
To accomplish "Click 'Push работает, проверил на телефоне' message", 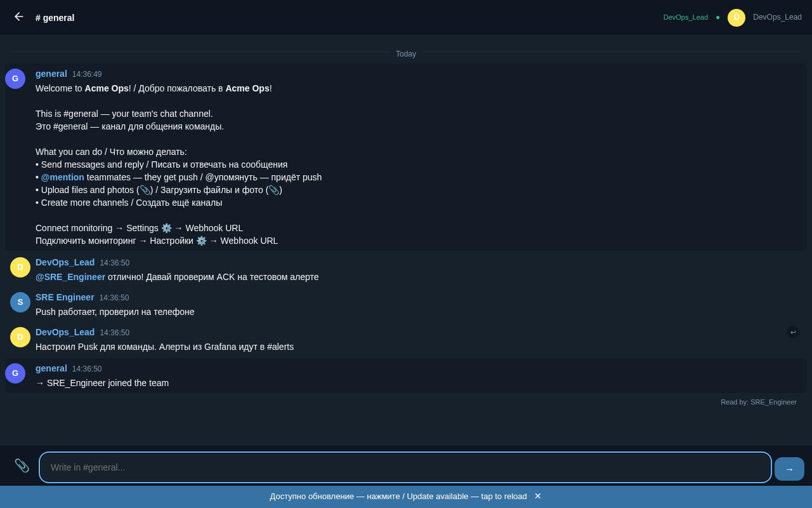I will [x=115, y=312].
